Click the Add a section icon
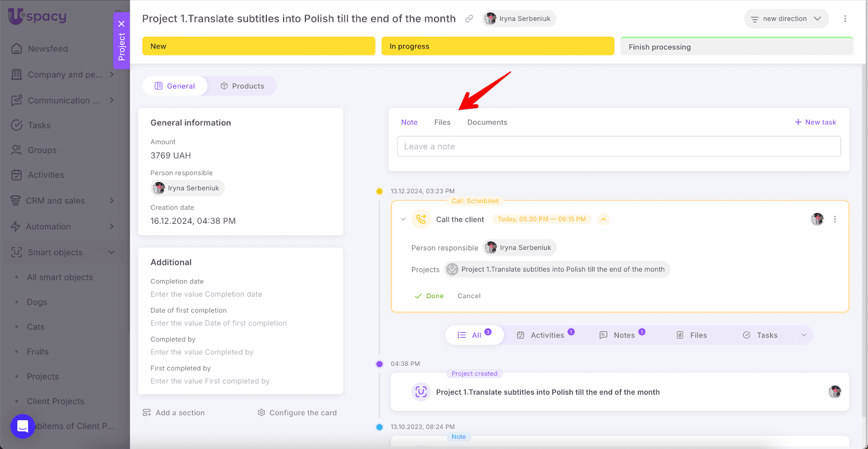868x449 pixels. coord(147,413)
